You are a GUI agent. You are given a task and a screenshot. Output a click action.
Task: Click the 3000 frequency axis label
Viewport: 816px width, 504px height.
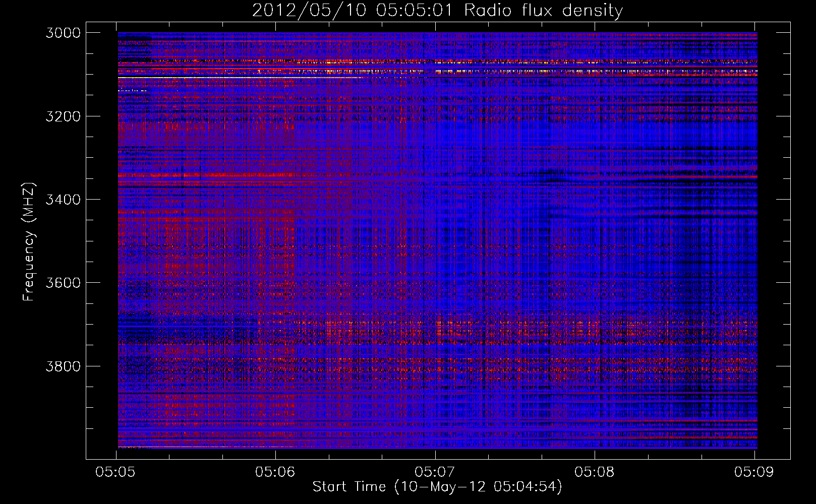[63, 33]
